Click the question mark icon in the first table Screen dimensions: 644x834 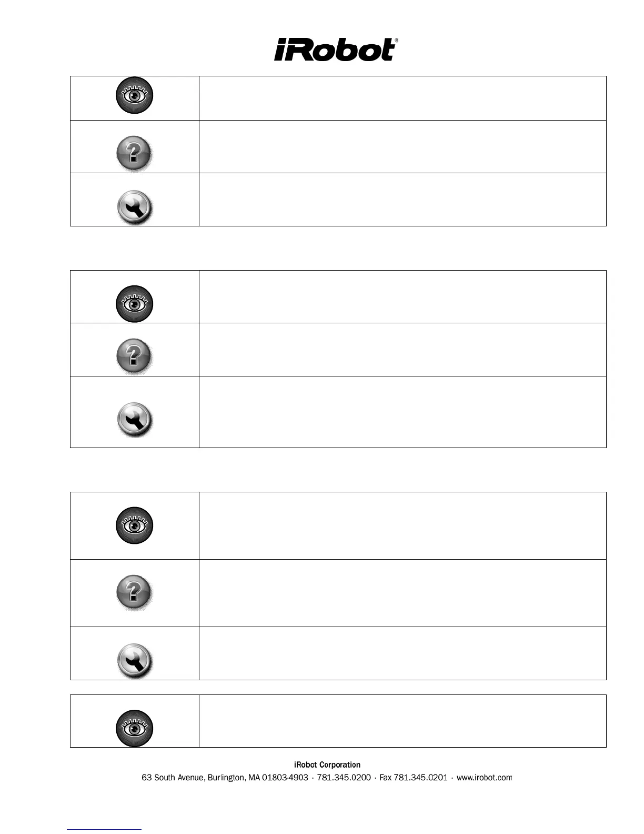134,153
